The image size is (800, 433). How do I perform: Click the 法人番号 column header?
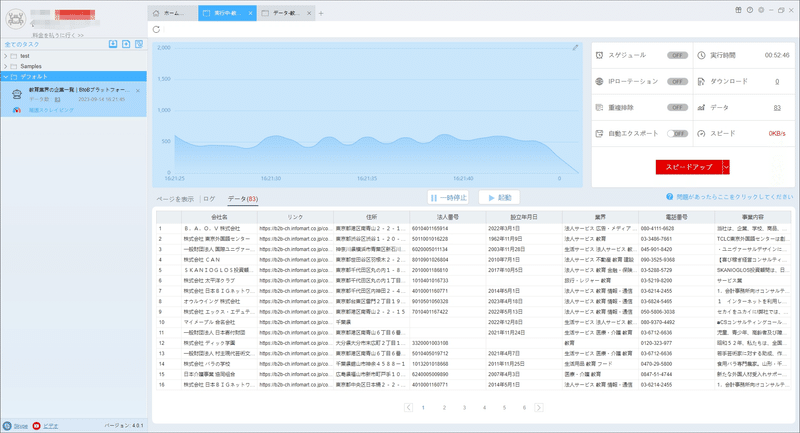click(448, 217)
